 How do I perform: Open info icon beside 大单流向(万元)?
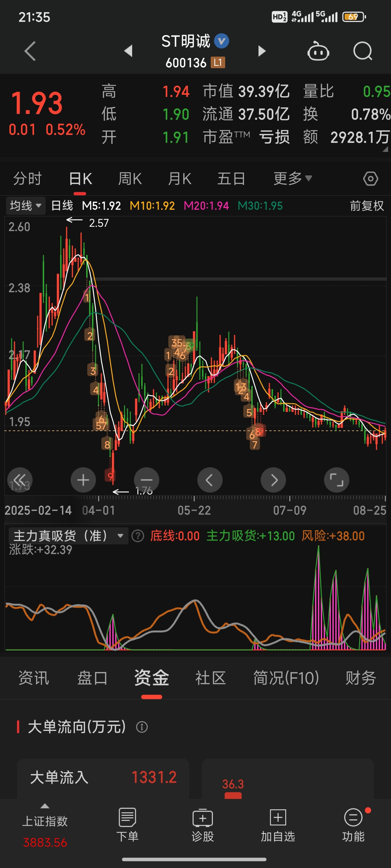point(142,727)
